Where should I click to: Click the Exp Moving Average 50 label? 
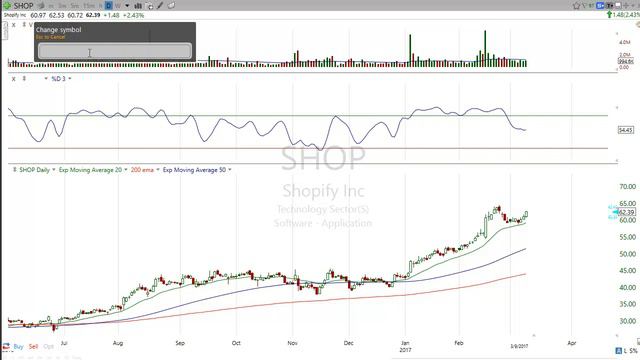point(194,170)
